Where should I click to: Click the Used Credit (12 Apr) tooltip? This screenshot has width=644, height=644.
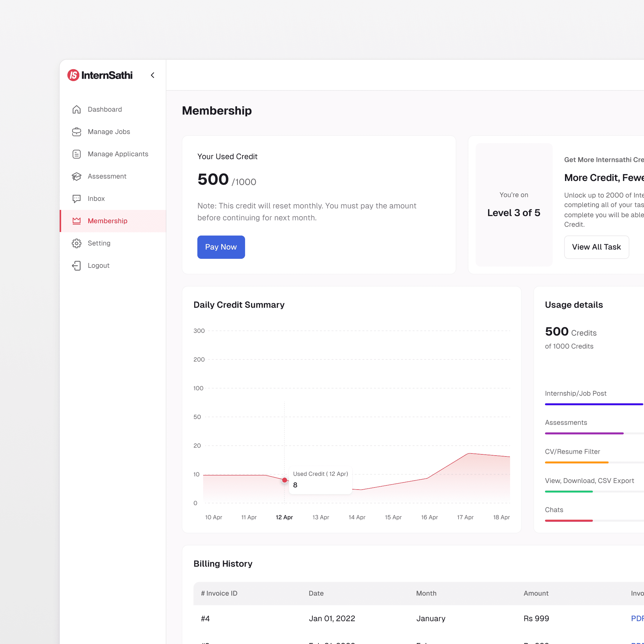coord(320,480)
